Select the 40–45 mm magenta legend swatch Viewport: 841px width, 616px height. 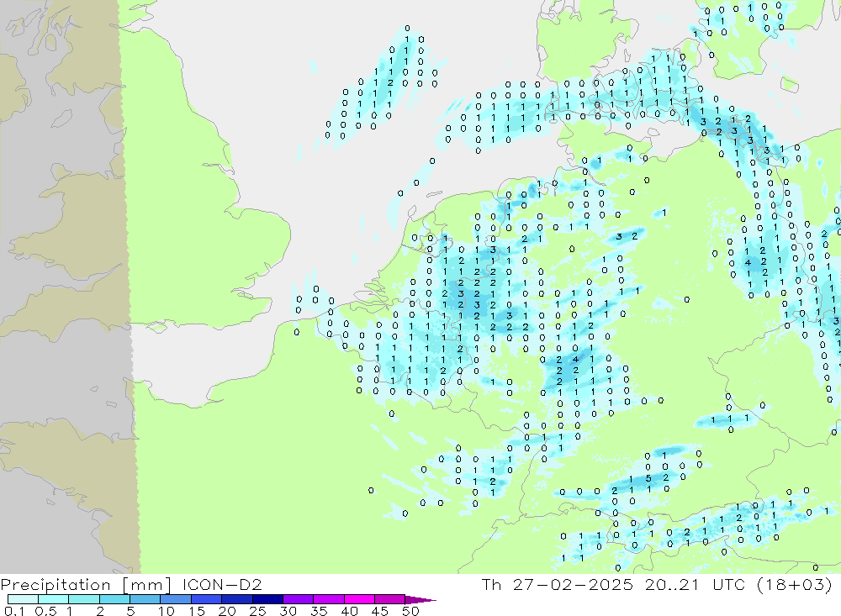(x=359, y=599)
